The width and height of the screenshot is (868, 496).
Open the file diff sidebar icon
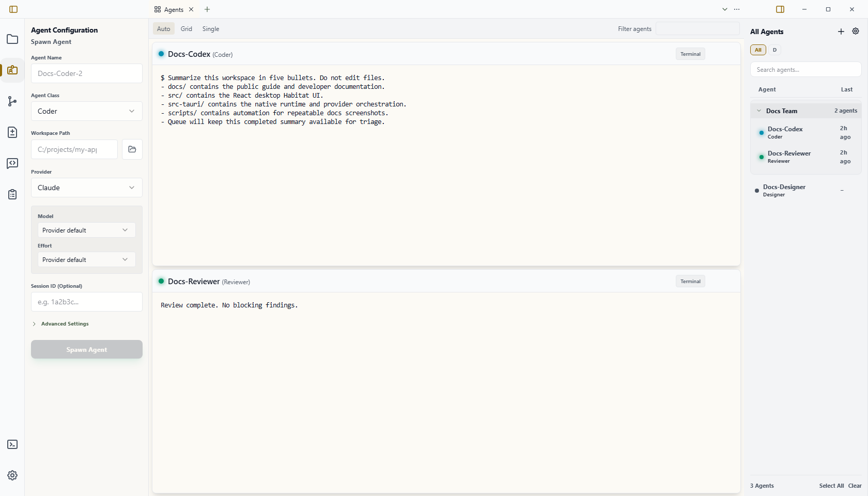(x=12, y=132)
